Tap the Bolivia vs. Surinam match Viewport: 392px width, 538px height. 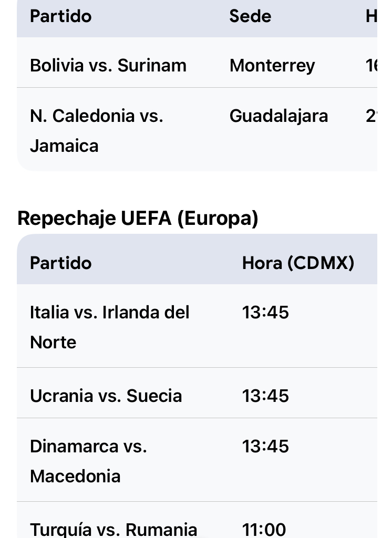click(108, 66)
